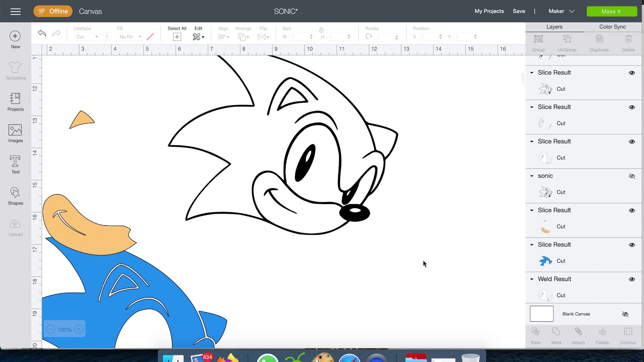Image resolution: width=644 pixels, height=362 pixels.
Task: Click the Select All icon
Action: pyautogui.click(x=177, y=37)
